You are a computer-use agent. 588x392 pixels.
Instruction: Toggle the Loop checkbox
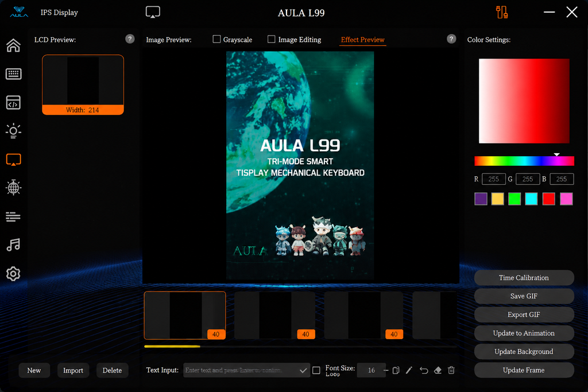coord(316,370)
